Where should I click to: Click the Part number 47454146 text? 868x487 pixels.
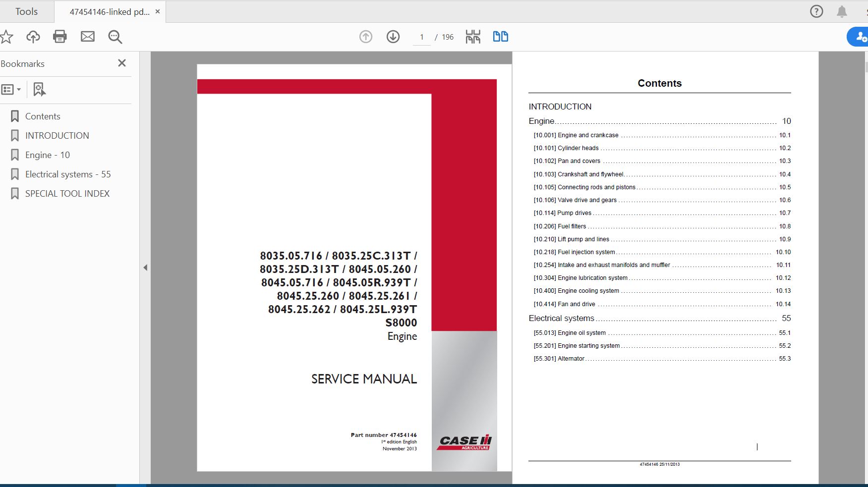(x=384, y=435)
